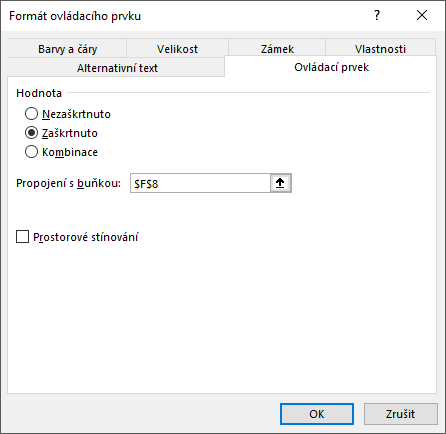This screenshot has height=434, width=446.
Task: Switch to the Barvy a čáry tab
Action: tap(68, 49)
